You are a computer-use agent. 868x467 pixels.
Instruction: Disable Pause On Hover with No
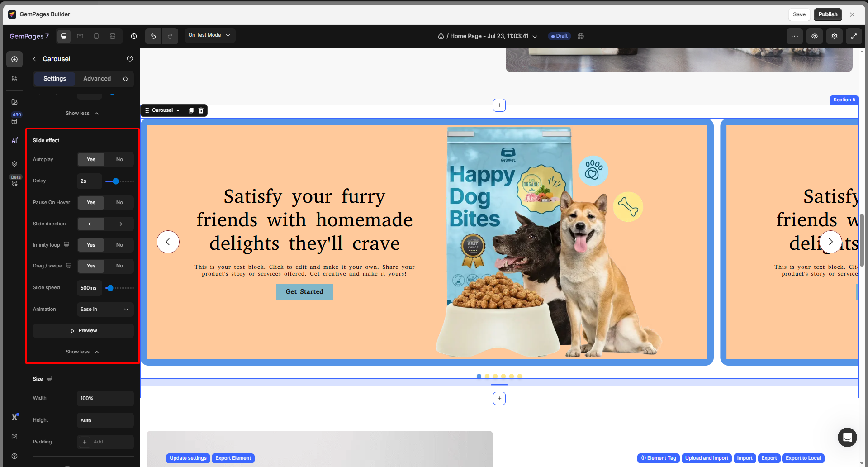pos(119,203)
